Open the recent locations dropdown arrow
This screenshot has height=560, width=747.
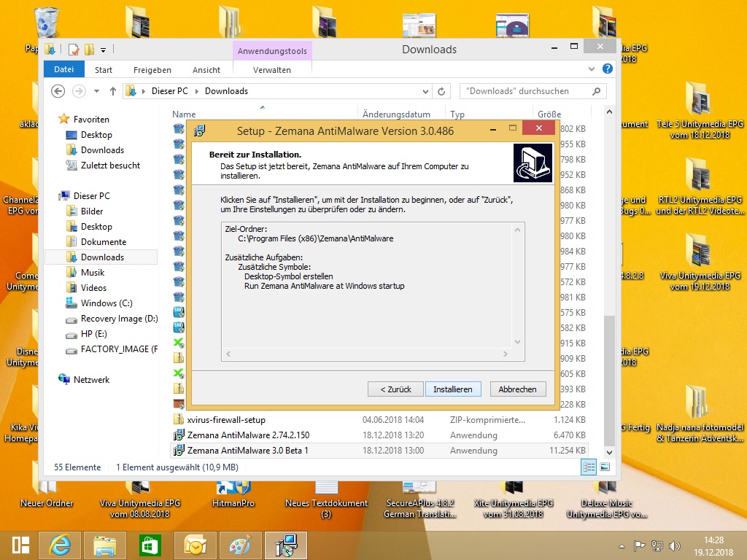click(96, 91)
